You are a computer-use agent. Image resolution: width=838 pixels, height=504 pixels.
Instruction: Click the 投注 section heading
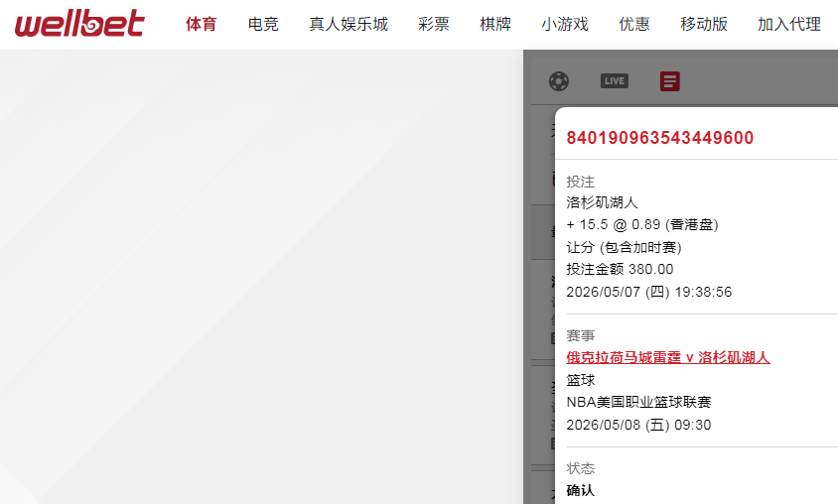tap(581, 182)
